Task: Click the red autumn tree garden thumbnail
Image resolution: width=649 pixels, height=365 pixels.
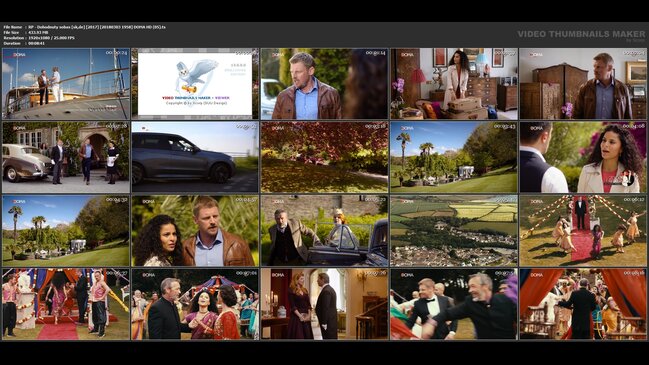Action: [324, 157]
